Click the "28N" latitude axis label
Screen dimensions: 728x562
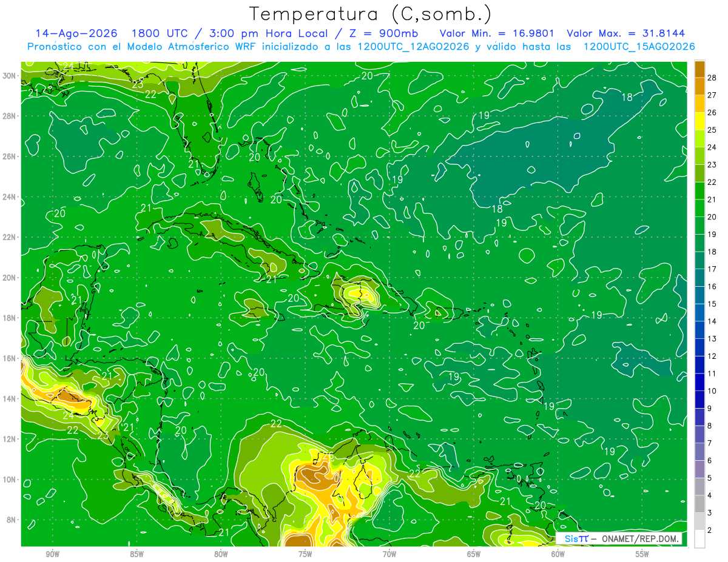pos(9,116)
